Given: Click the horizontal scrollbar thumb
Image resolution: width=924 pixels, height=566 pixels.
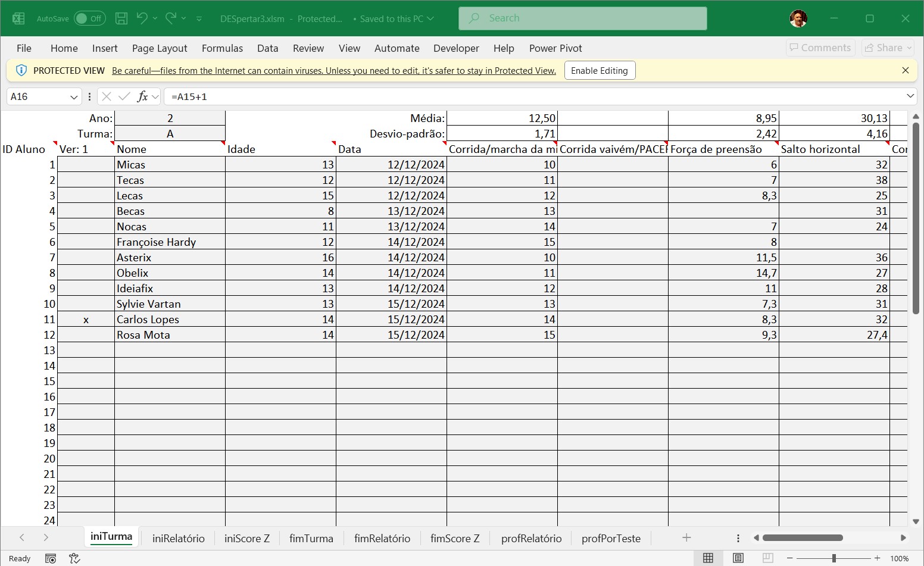Looking at the screenshot, I should point(803,537).
